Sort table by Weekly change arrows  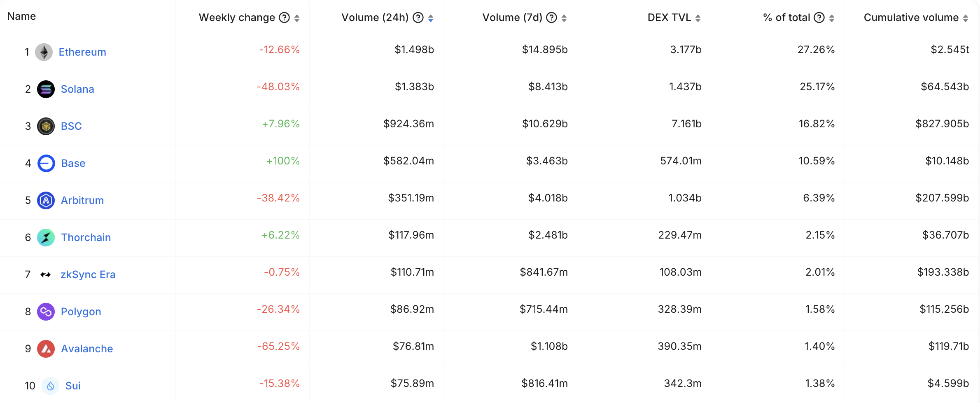(x=297, y=18)
